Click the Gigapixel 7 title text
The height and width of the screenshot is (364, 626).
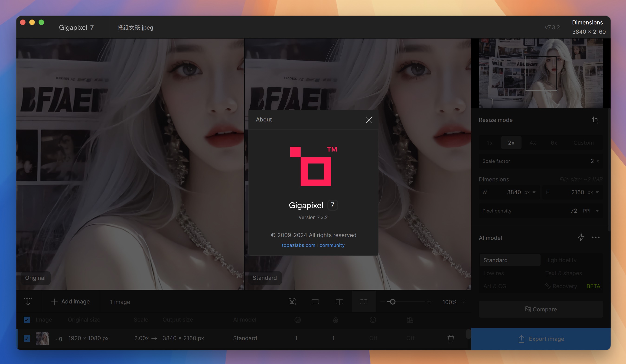tap(76, 27)
